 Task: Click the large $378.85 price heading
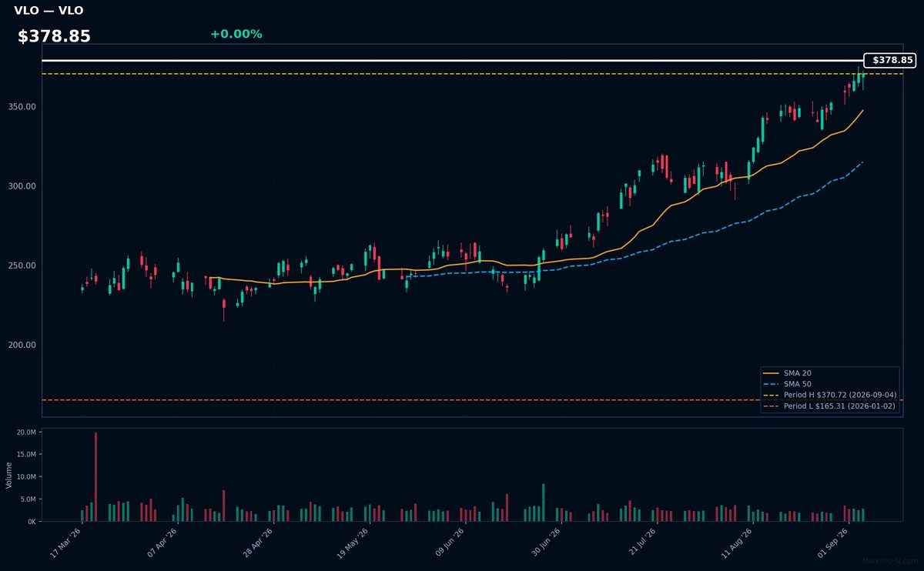[54, 36]
